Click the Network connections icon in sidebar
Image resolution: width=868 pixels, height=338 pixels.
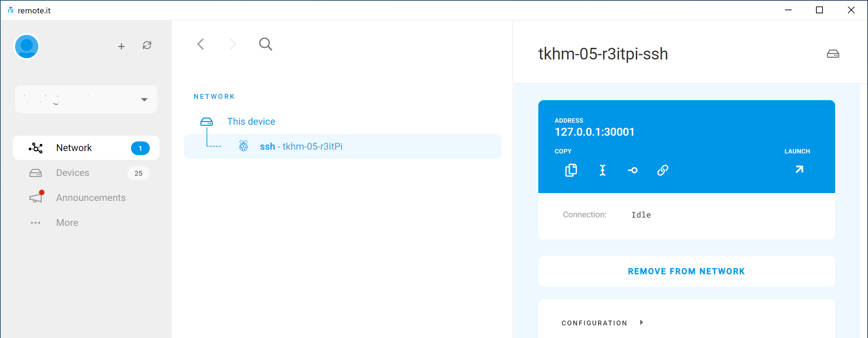[x=36, y=148]
